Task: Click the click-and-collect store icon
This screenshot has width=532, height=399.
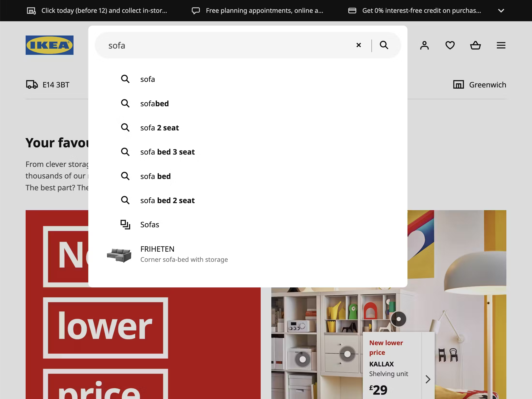Action: click(31, 10)
